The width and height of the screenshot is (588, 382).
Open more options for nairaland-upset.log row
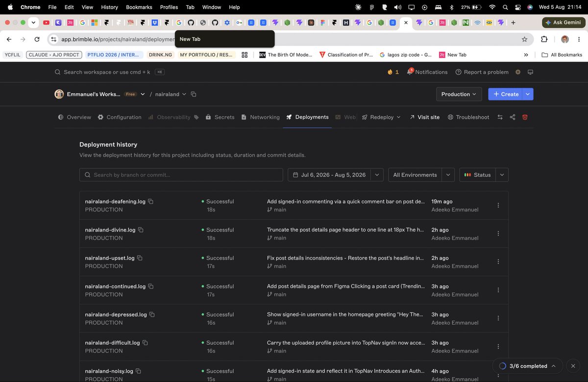coord(498,262)
